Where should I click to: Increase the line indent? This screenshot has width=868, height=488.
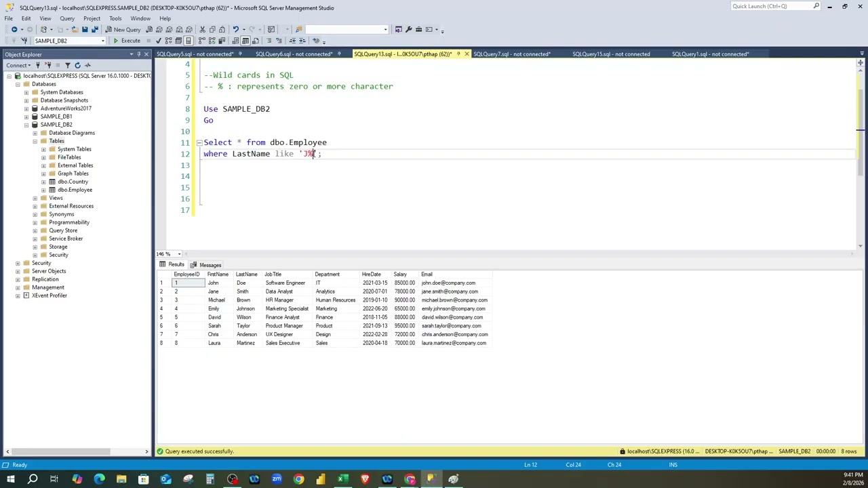click(302, 41)
